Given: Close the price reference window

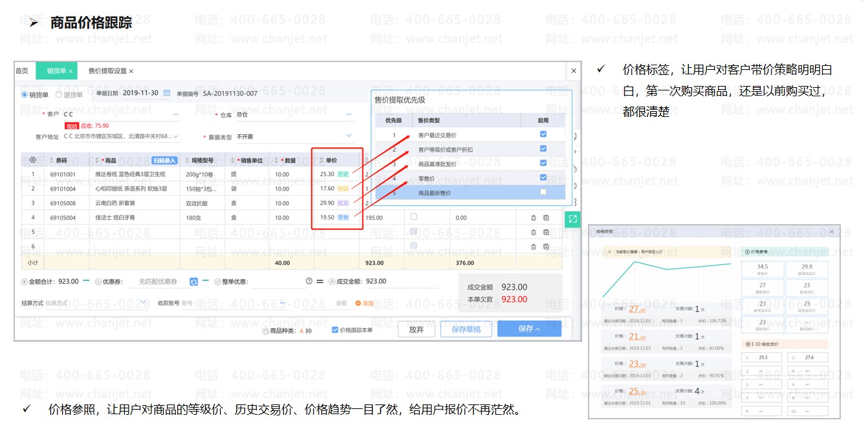Looking at the screenshot, I should [x=832, y=231].
